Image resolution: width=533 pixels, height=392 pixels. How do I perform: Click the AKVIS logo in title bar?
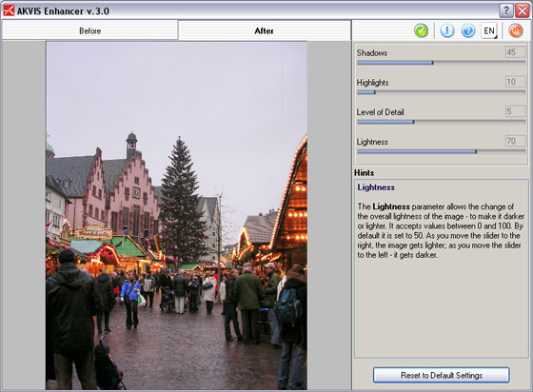coord(9,10)
